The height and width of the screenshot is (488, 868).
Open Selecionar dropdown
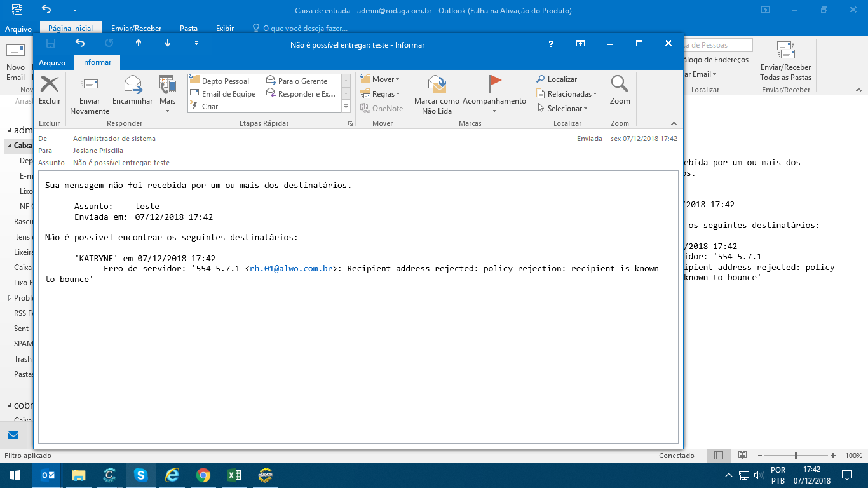[562, 108]
